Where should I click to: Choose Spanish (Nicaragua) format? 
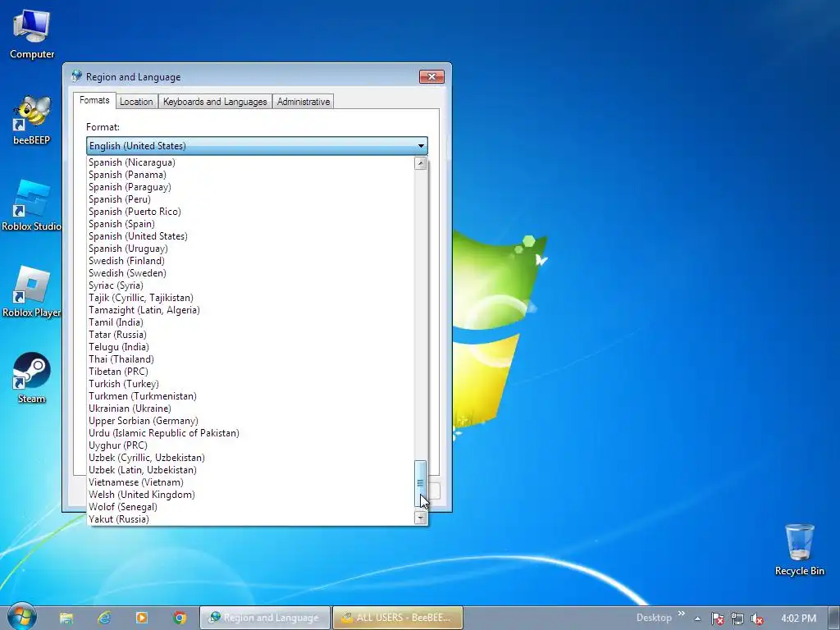251,162
